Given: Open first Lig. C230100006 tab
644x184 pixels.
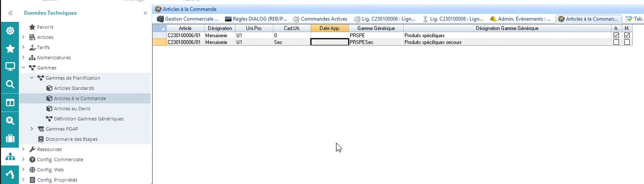Looking at the screenshot, I should pyautogui.click(x=385, y=19).
